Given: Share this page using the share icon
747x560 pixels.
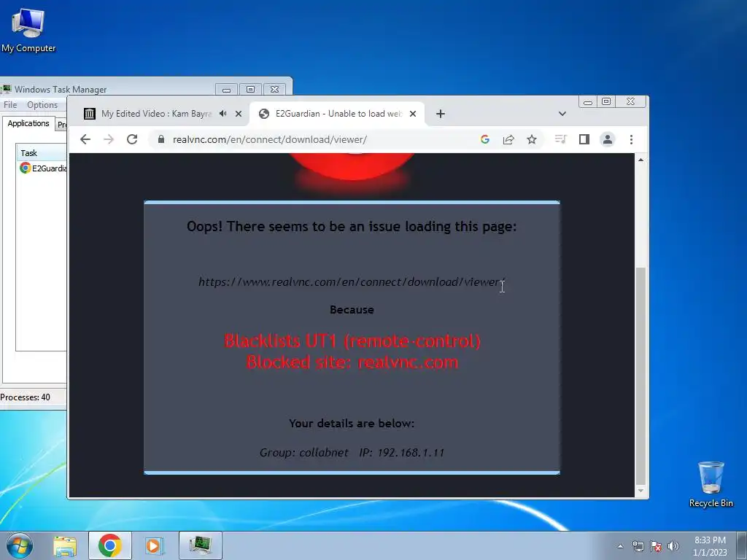Looking at the screenshot, I should pos(508,139).
